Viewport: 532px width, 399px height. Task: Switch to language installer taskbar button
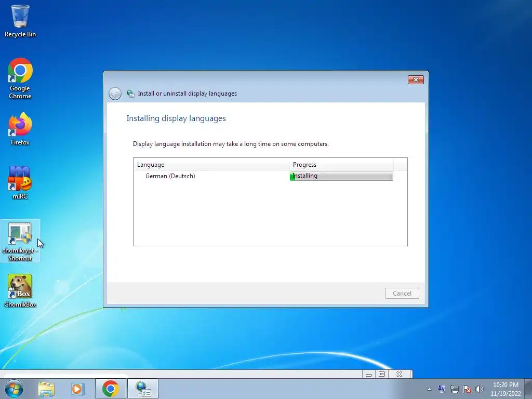pyautogui.click(x=143, y=389)
